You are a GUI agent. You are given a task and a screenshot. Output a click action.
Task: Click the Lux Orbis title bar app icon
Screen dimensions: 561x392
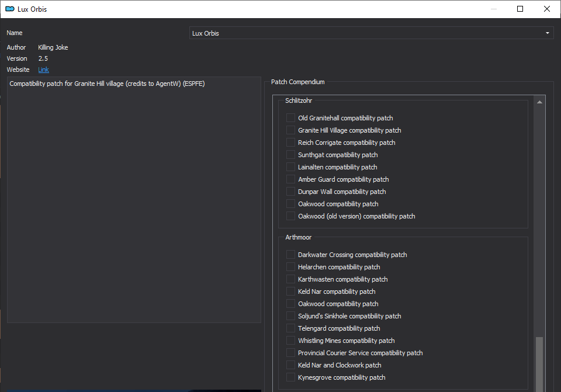tap(10, 9)
